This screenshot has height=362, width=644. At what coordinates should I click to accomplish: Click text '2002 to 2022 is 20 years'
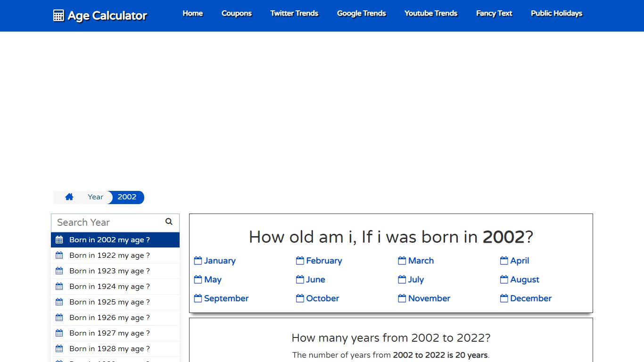pos(441,355)
